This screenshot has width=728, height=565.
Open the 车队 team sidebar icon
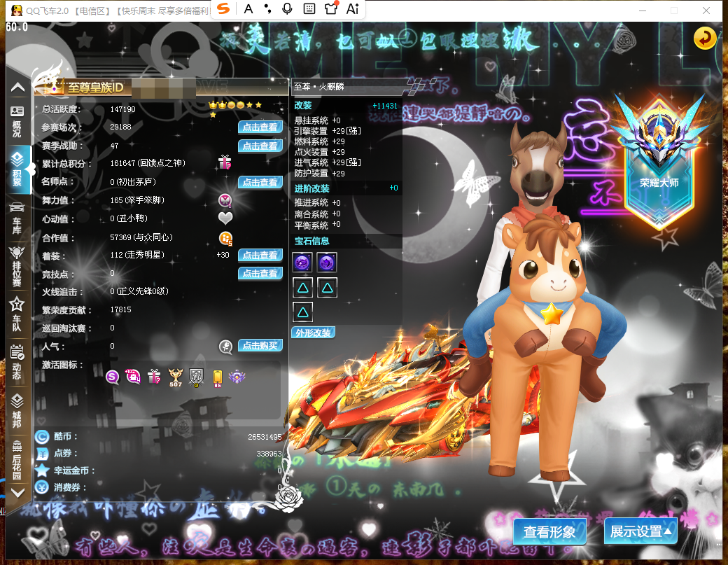point(17,314)
